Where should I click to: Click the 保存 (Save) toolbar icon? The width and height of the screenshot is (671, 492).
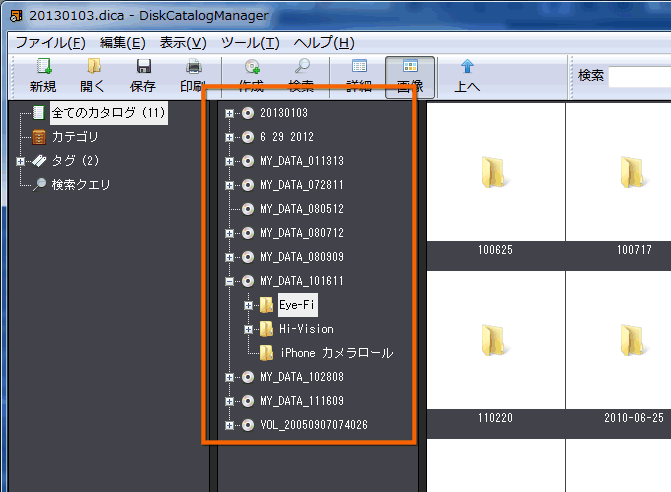point(143,66)
